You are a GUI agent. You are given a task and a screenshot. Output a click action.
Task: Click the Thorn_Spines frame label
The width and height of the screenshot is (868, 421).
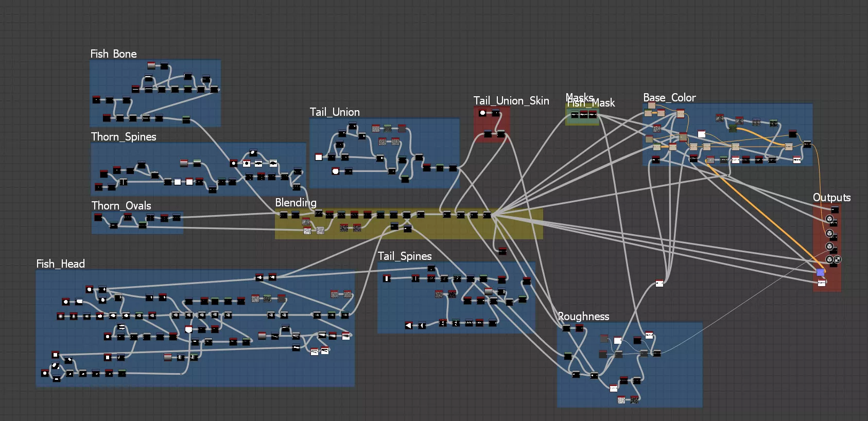124,137
